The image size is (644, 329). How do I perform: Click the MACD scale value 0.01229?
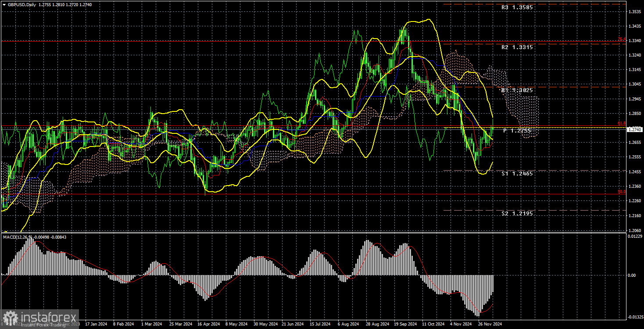click(634, 236)
